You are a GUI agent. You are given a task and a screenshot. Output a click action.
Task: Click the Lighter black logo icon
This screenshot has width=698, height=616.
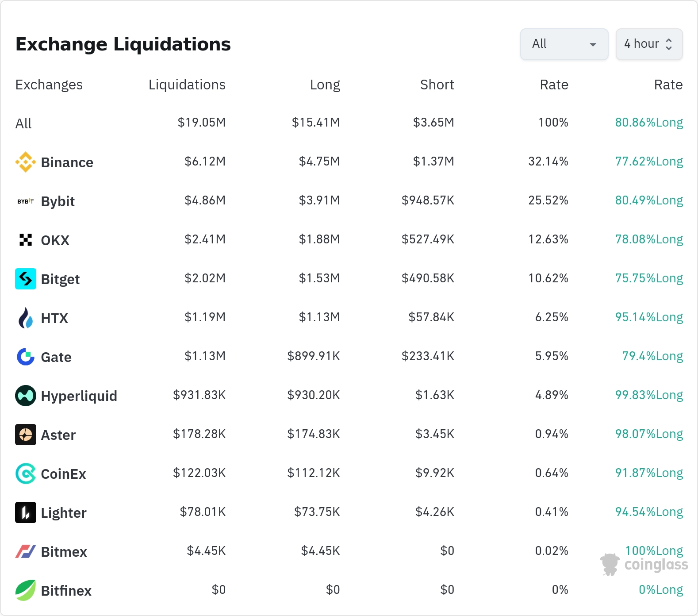(x=26, y=512)
